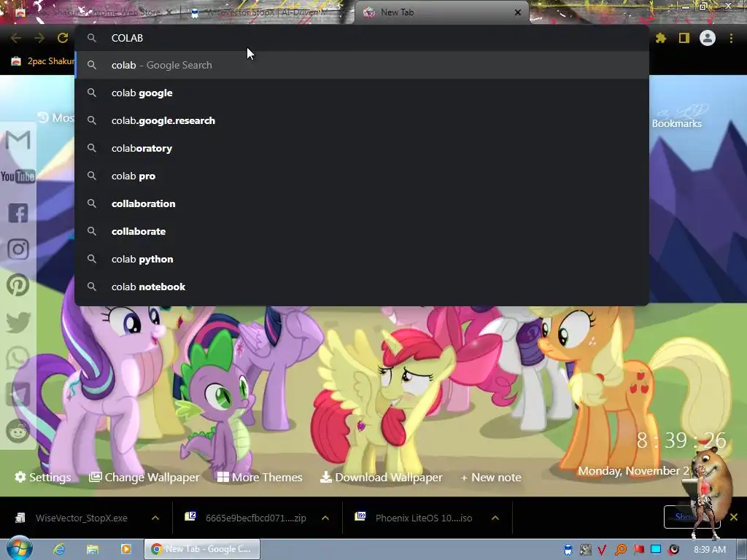Open the Facebook sidebar shortcut
This screenshot has width=747, height=560.
18,213
